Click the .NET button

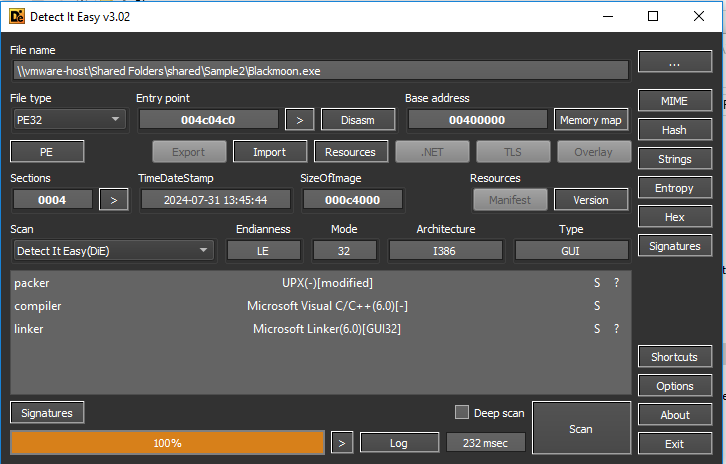tap(432, 152)
